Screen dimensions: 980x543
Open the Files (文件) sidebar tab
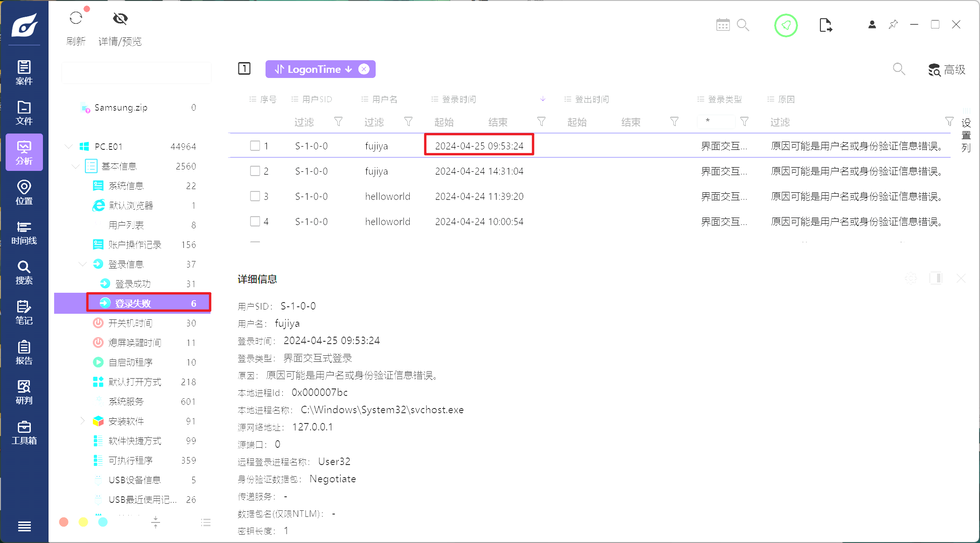(24, 113)
